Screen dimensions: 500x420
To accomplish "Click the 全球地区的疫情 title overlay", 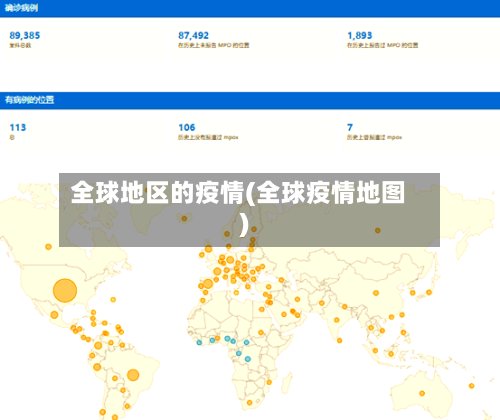I will [249, 210].
